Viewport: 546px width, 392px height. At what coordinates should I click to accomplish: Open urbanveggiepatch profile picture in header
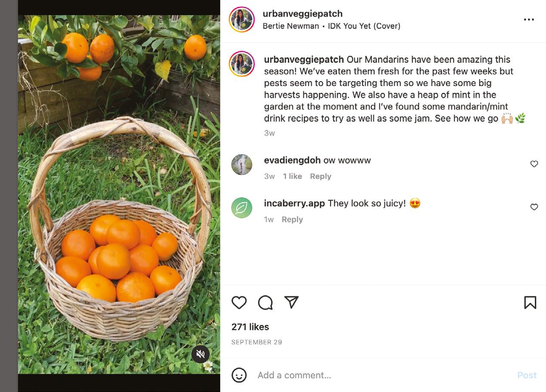pos(242,20)
